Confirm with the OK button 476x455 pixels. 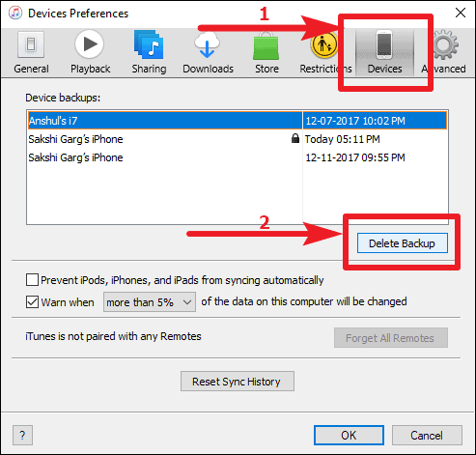349,436
